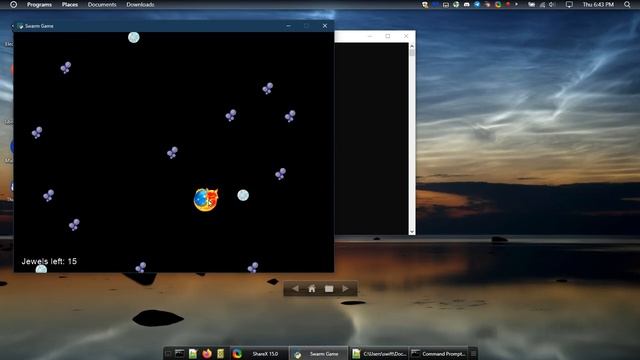
Task: Open the Documents menu
Action: tap(102, 4)
